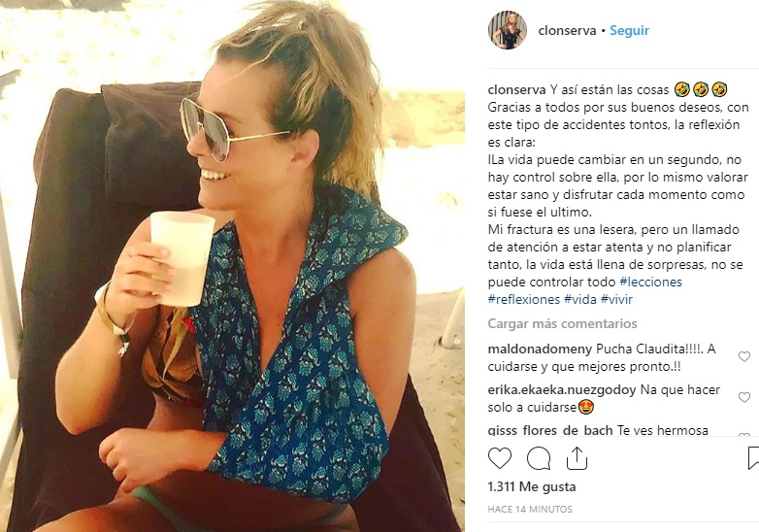Screen dimensions: 759x532
Task: Like the post with the heart icon
Action: 500,458
